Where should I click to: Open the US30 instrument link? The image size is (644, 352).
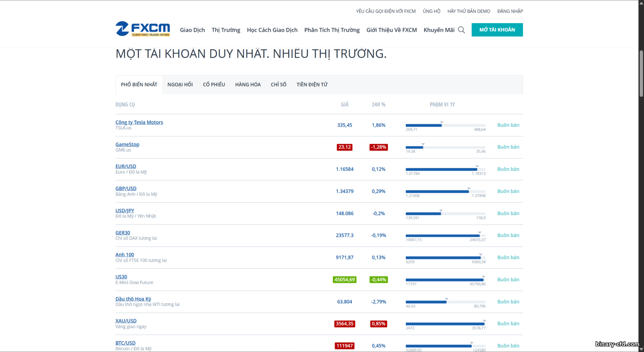pyautogui.click(x=121, y=277)
